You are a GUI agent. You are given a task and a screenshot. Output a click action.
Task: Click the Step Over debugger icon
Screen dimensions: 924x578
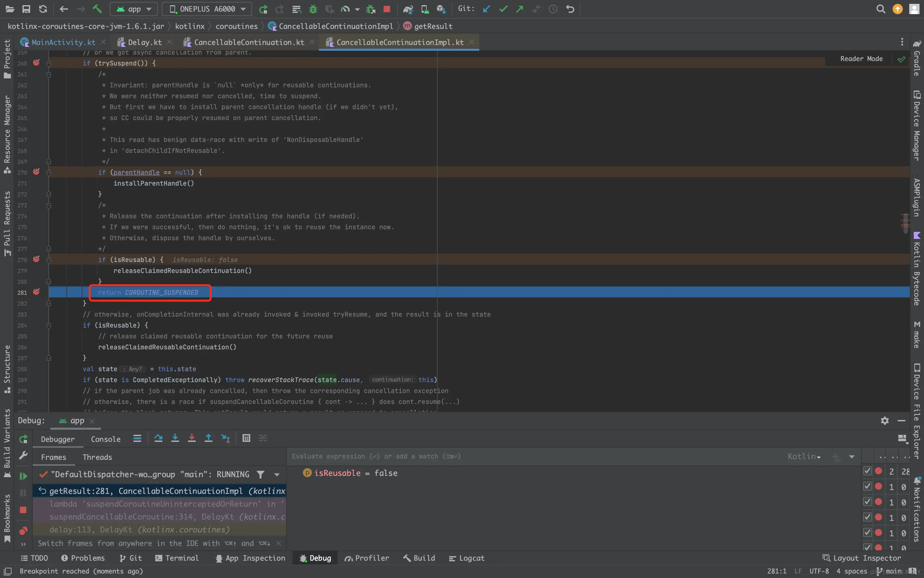pos(158,438)
